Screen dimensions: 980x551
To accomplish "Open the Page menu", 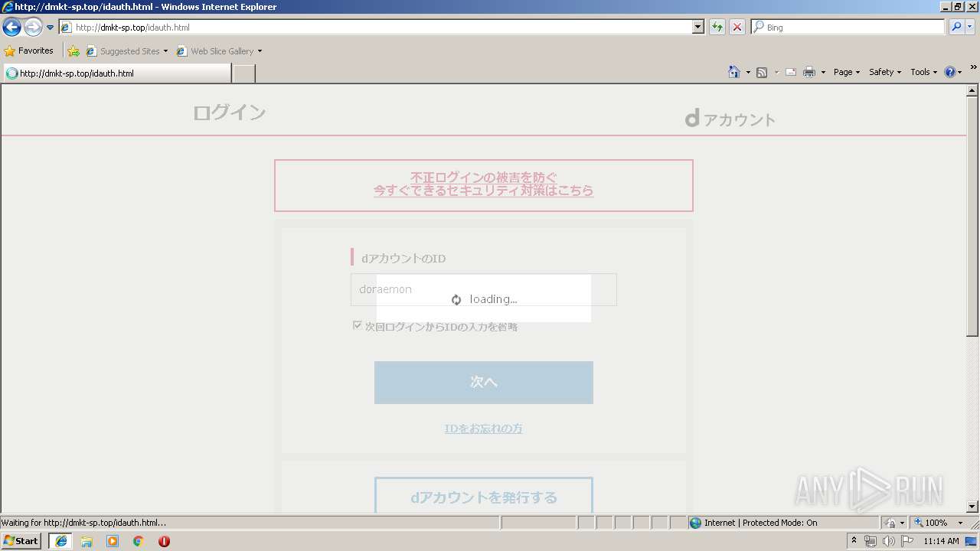I will tap(847, 72).
